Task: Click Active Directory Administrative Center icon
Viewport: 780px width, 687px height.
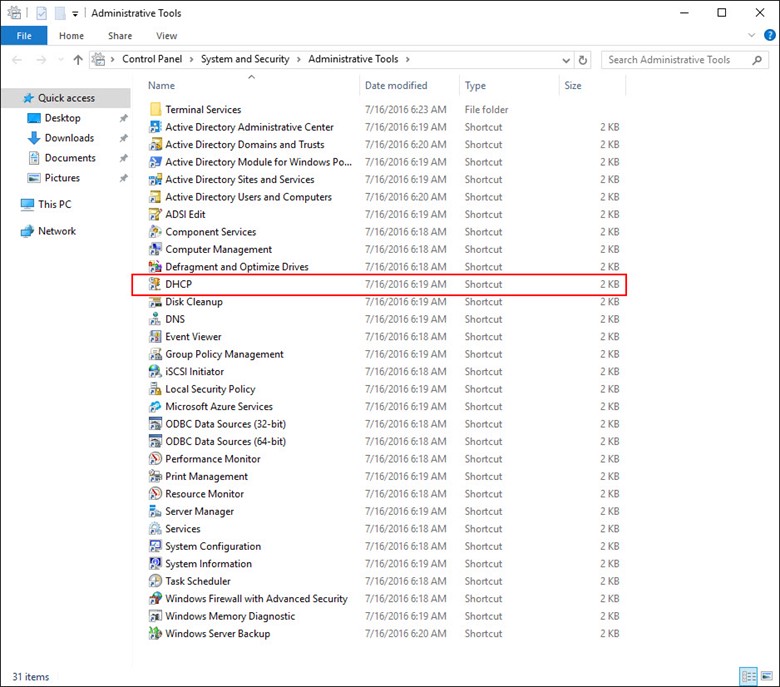Action: [155, 127]
